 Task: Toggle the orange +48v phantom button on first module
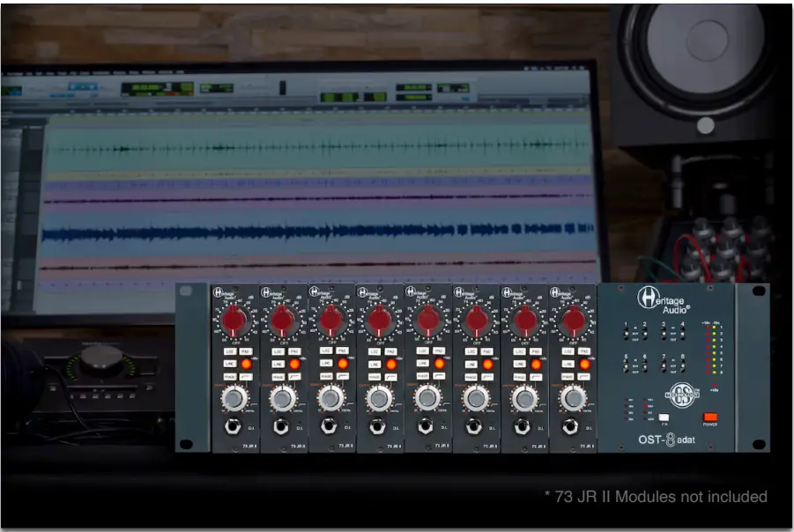(246, 364)
